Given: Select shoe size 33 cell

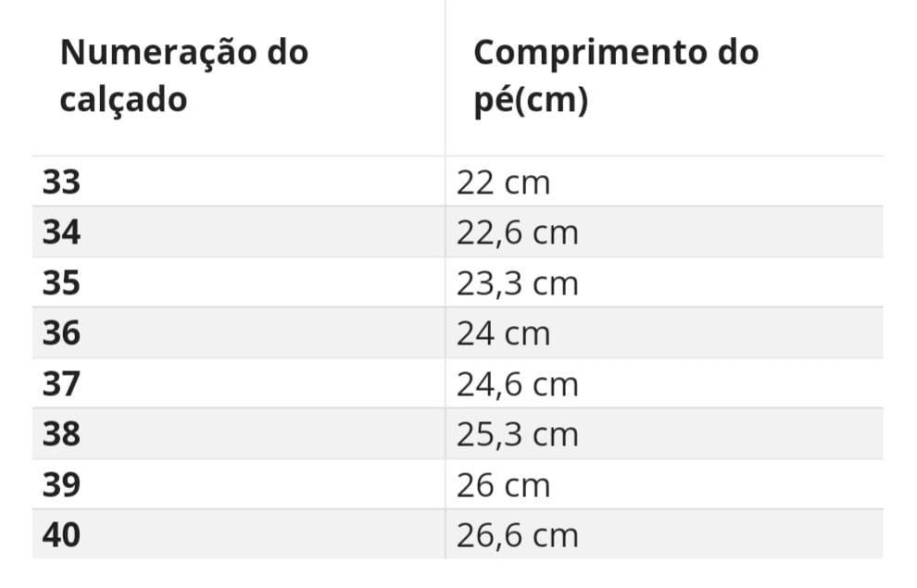Looking at the screenshot, I should [62, 182].
